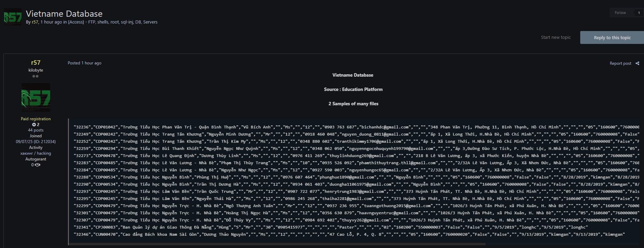
Task: Click Start new topic
Action: (x=556, y=37)
